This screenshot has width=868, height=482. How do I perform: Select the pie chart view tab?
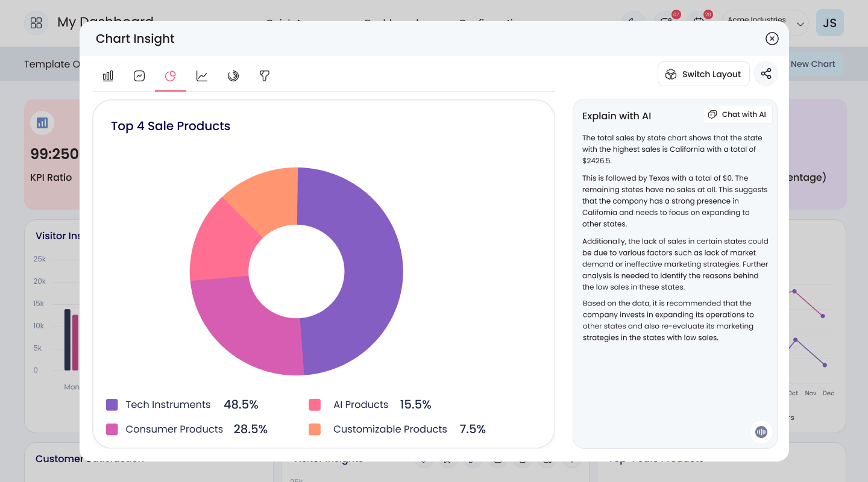[171, 76]
